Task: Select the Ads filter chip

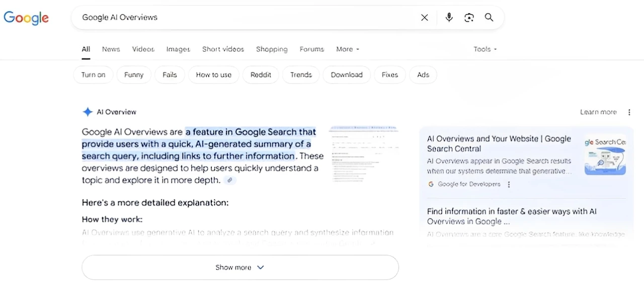Action: [423, 75]
